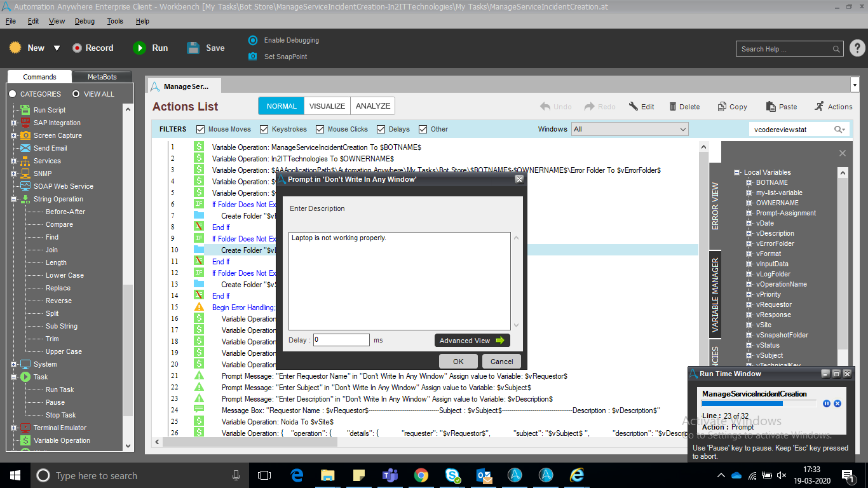Expand the SAP Integration node

tap(14, 123)
